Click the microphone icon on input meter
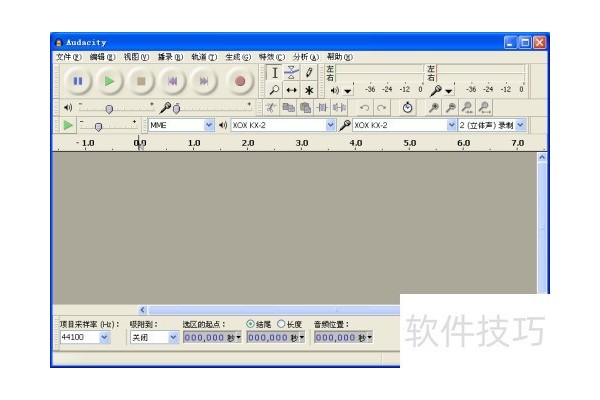600x400 pixels. point(436,90)
